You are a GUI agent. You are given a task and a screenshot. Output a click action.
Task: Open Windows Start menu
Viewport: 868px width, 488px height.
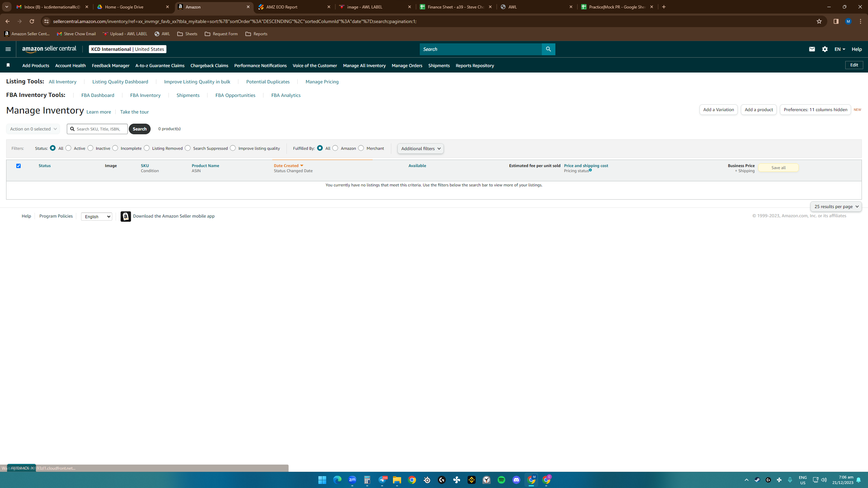tap(322, 480)
